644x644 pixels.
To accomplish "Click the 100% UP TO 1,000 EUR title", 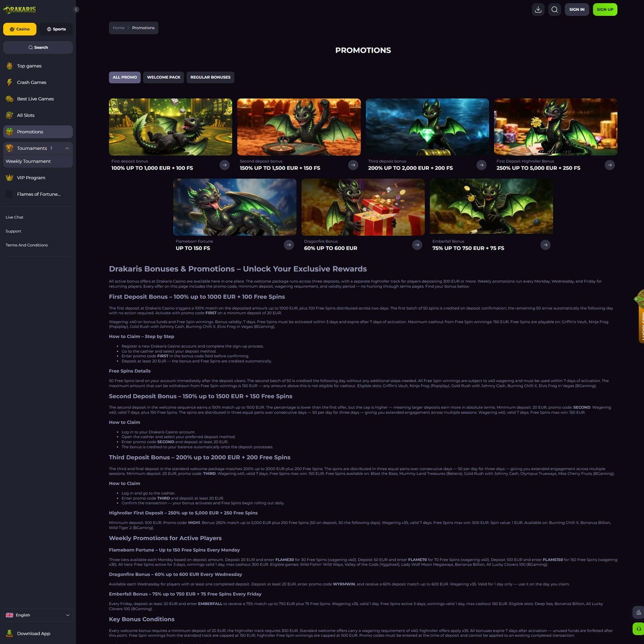I will (152, 168).
